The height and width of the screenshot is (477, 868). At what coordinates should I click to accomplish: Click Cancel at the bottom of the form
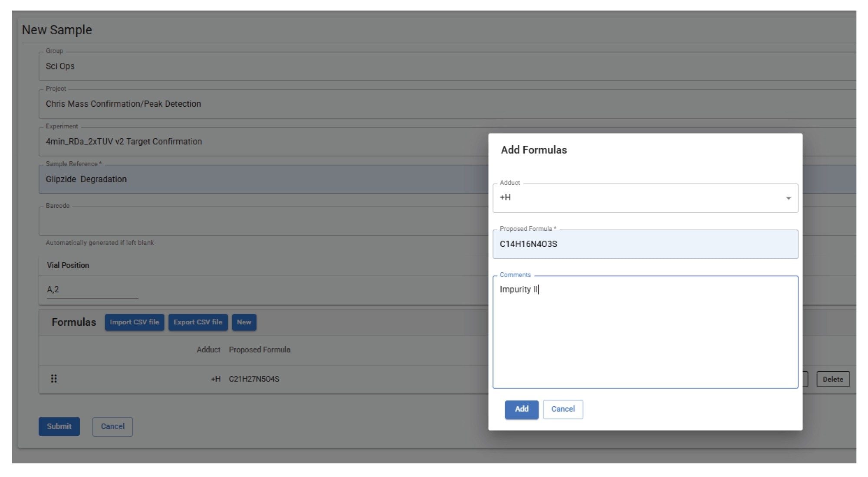pos(112,426)
